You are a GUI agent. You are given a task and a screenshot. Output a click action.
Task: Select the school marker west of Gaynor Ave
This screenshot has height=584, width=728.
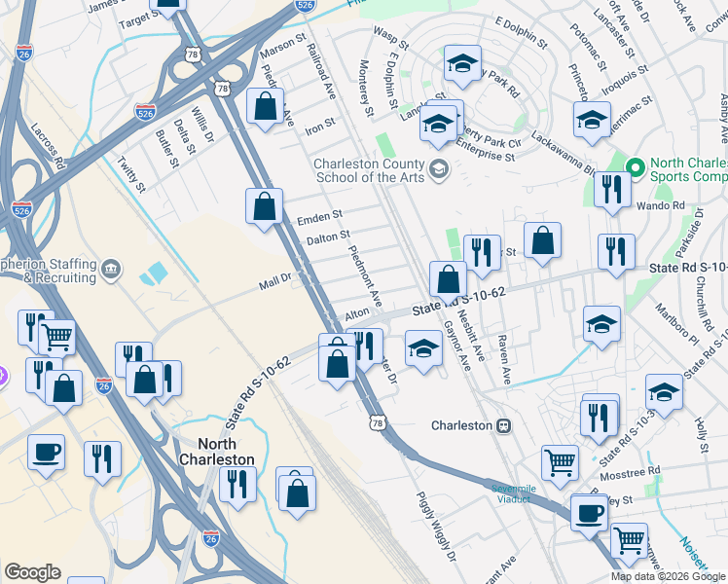(x=423, y=349)
